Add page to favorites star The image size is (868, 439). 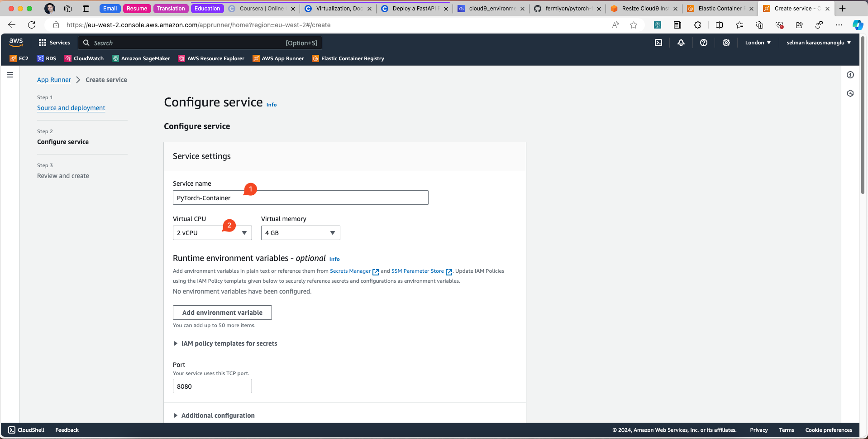coord(634,25)
